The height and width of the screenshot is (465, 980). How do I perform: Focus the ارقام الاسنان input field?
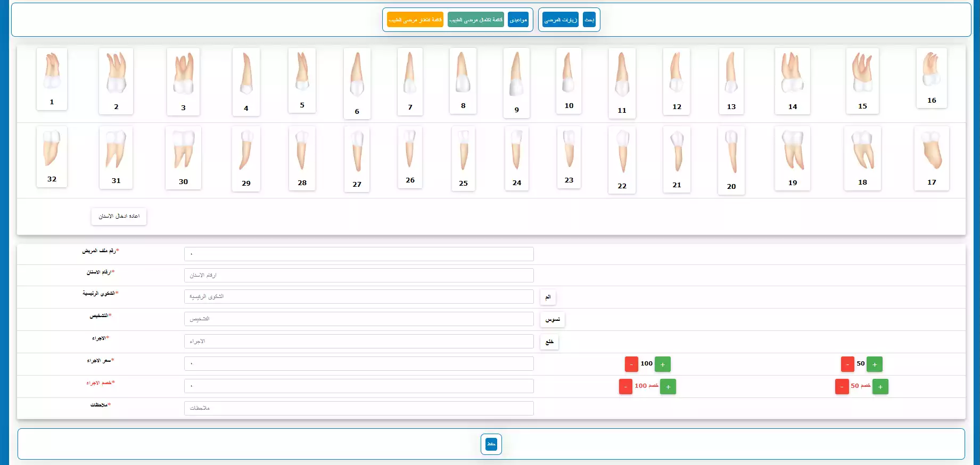tap(359, 275)
